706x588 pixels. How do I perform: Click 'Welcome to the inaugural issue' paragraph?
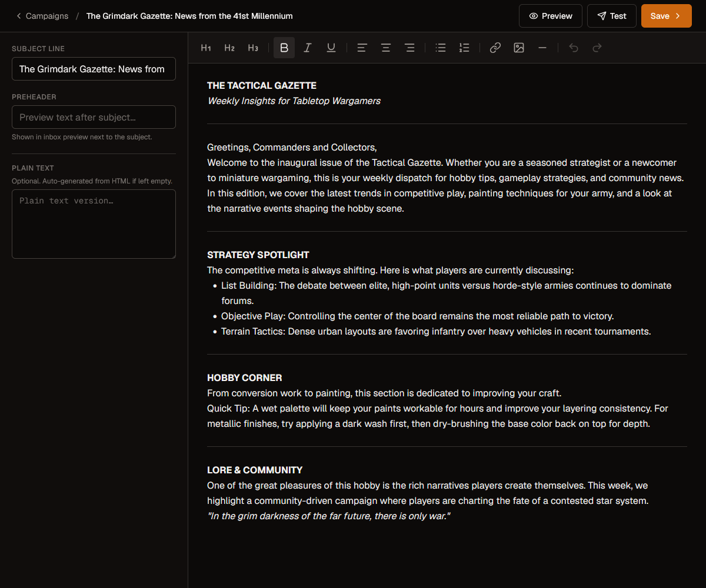445,186
